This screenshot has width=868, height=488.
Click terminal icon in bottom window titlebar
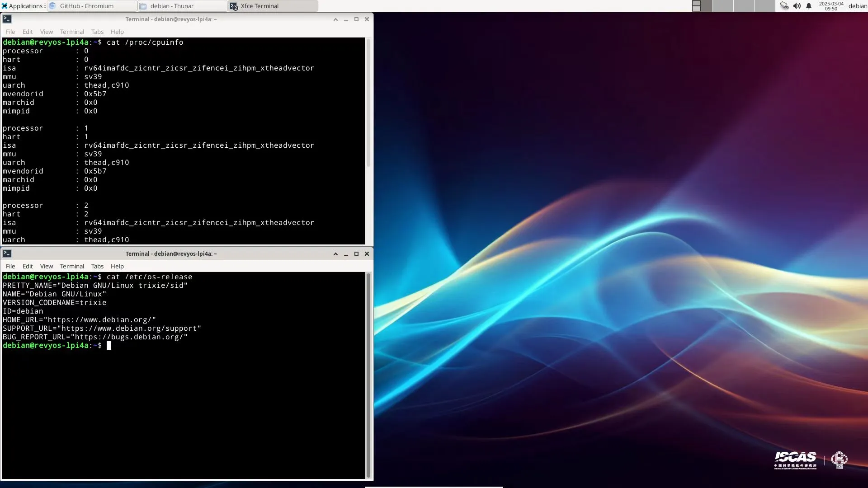pos(7,253)
